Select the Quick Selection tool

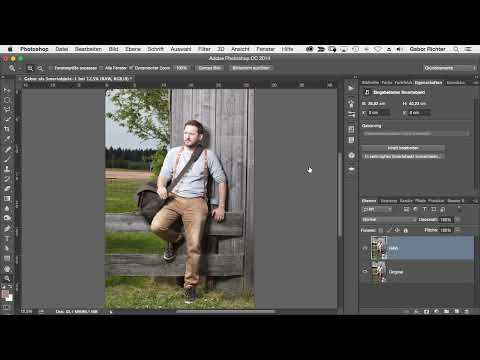(7, 119)
